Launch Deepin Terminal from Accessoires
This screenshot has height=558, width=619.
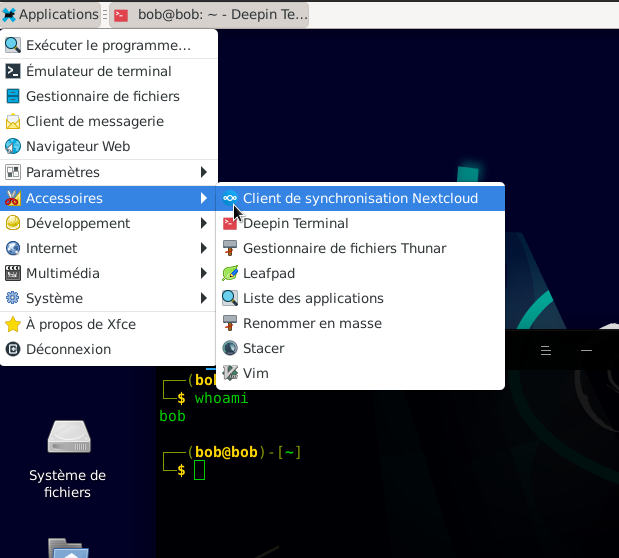tap(360, 223)
